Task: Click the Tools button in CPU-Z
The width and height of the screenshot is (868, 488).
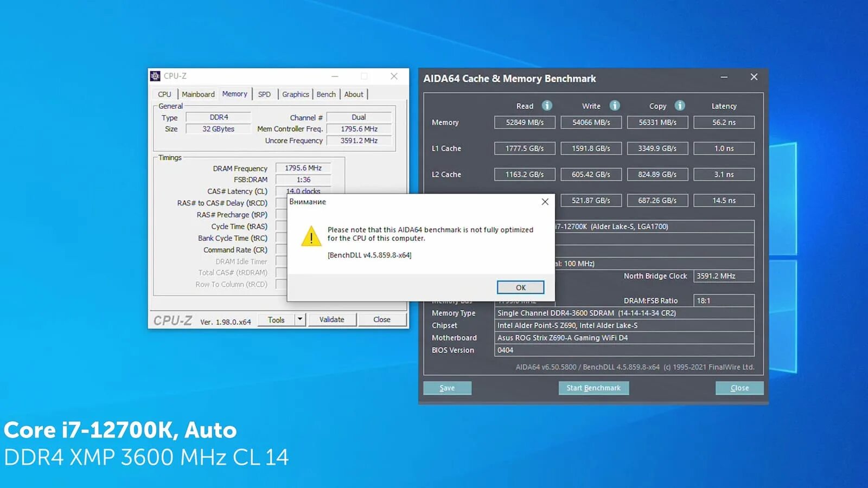Action: pos(276,319)
